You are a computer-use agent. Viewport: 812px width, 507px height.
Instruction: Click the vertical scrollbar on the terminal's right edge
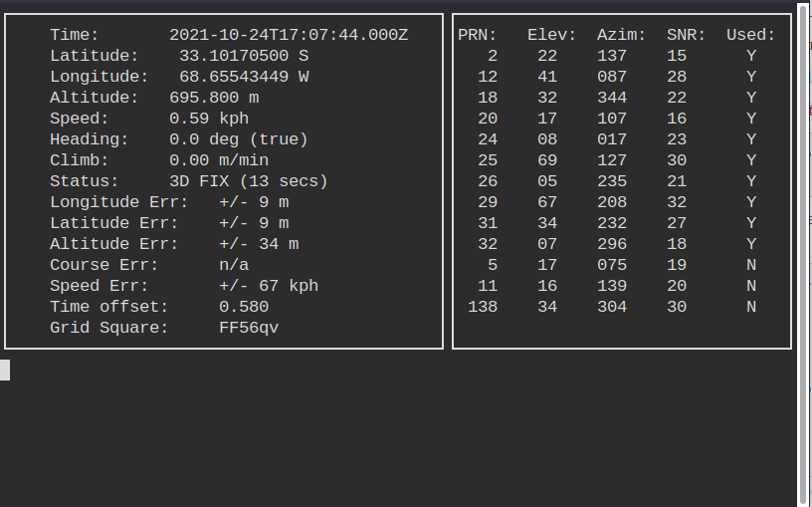click(x=804, y=249)
